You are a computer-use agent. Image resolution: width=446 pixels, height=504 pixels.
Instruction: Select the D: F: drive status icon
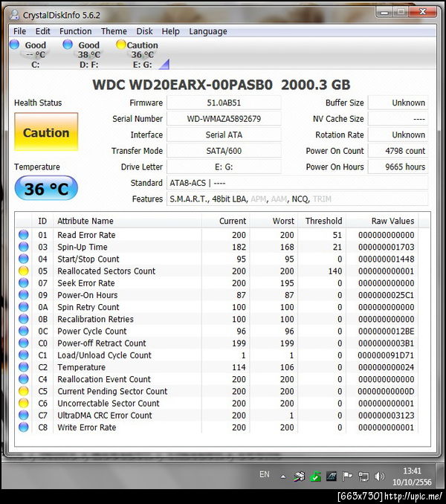click(68, 45)
